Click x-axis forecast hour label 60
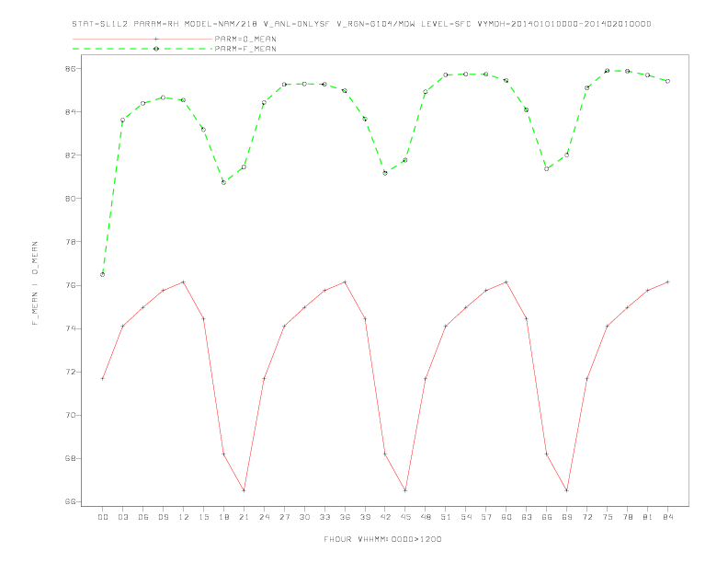 (x=506, y=517)
